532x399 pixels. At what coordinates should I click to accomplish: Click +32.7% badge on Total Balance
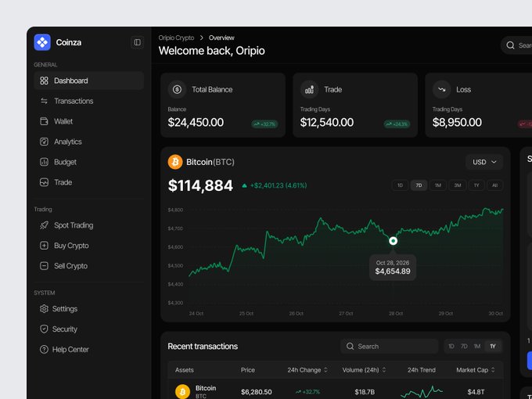[x=264, y=124]
